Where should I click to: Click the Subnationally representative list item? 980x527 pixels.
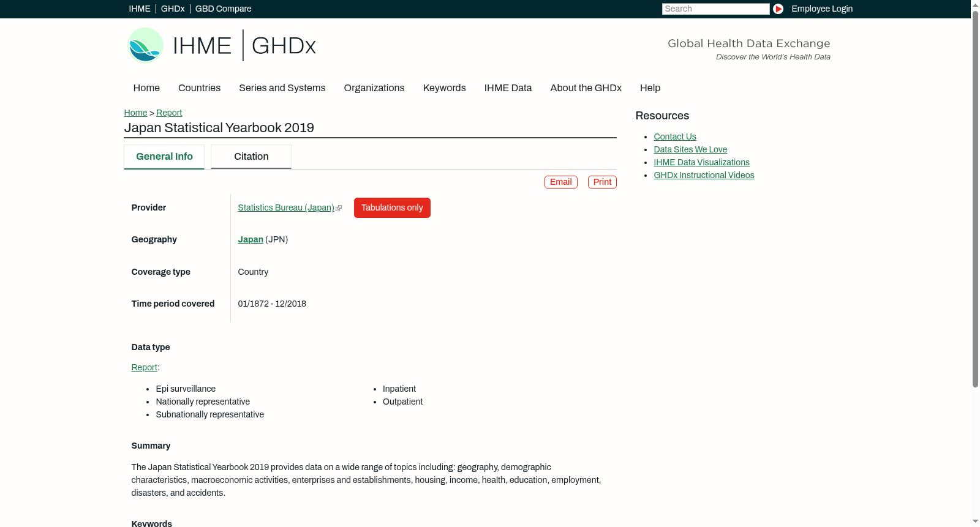tap(210, 414)
